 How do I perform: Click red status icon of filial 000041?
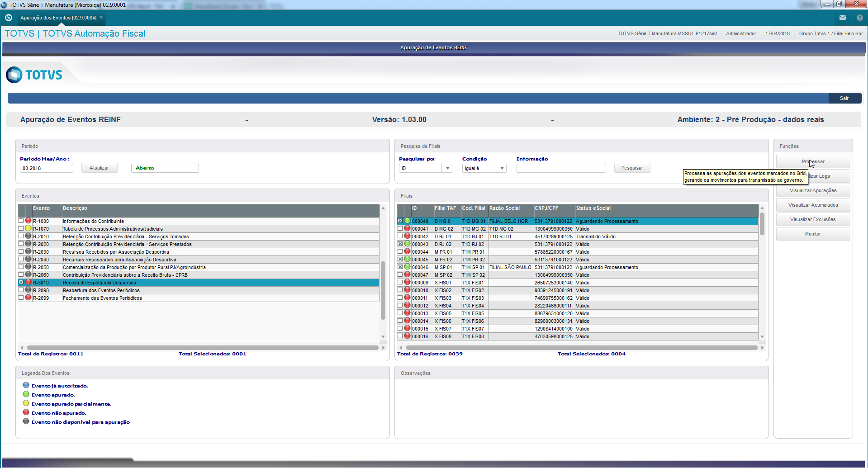pos(407,228)
